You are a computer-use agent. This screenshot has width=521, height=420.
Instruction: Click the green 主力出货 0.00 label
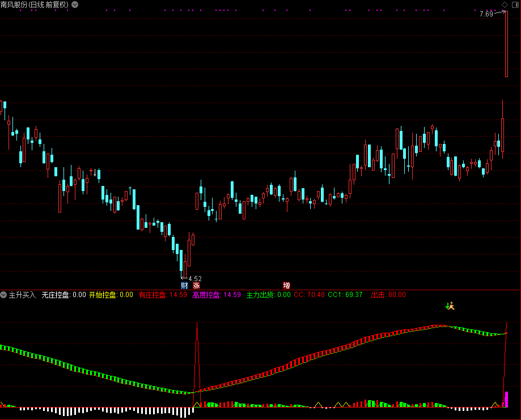[268, 295]
